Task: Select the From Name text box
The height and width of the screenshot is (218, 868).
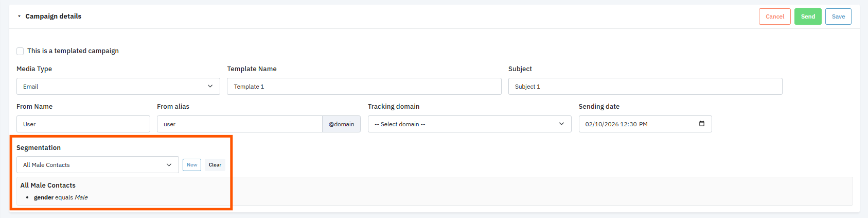Action: click(x=83, y=124)
